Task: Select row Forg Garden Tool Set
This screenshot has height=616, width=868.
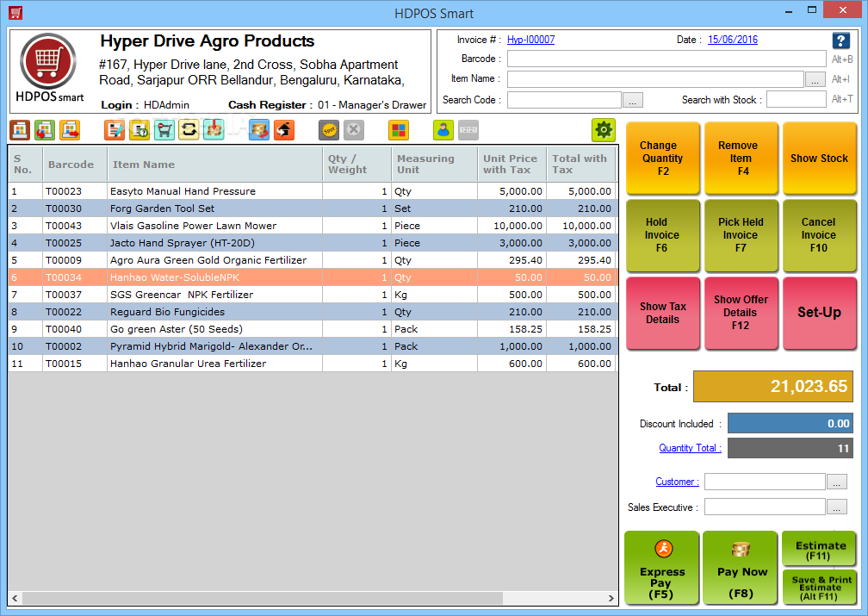Action: coord(313,208)
